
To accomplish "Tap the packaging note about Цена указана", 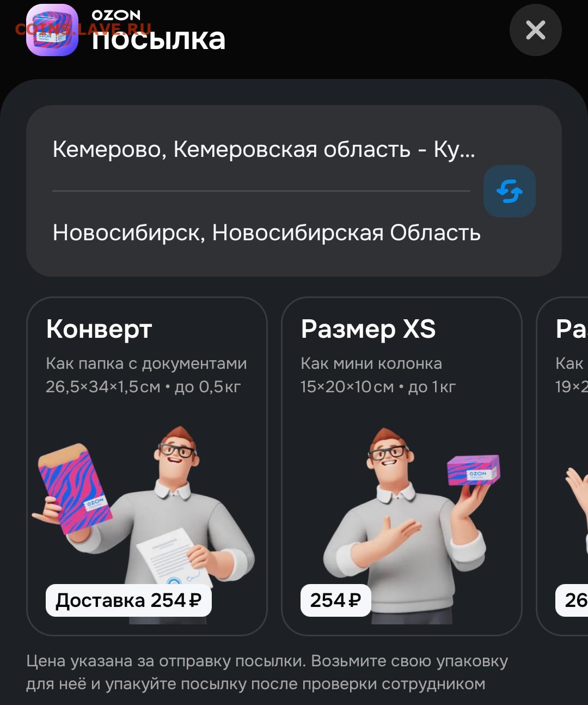I will (267, 672).
